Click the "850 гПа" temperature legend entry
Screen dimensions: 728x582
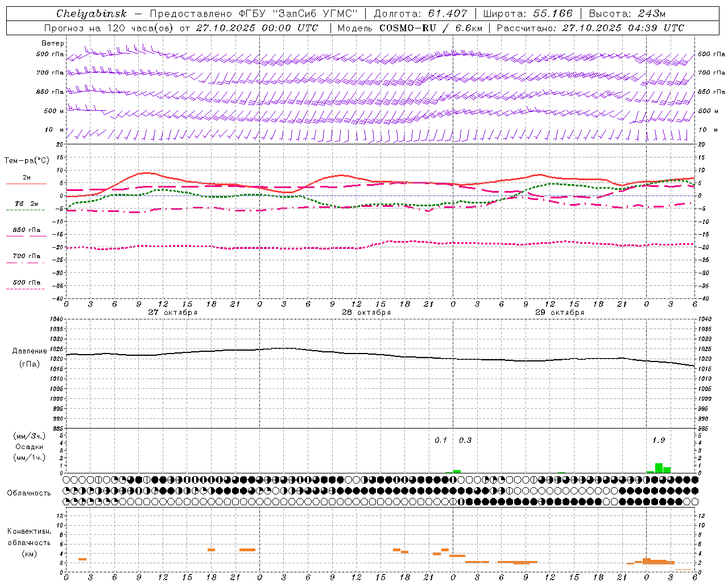(27, 230)
